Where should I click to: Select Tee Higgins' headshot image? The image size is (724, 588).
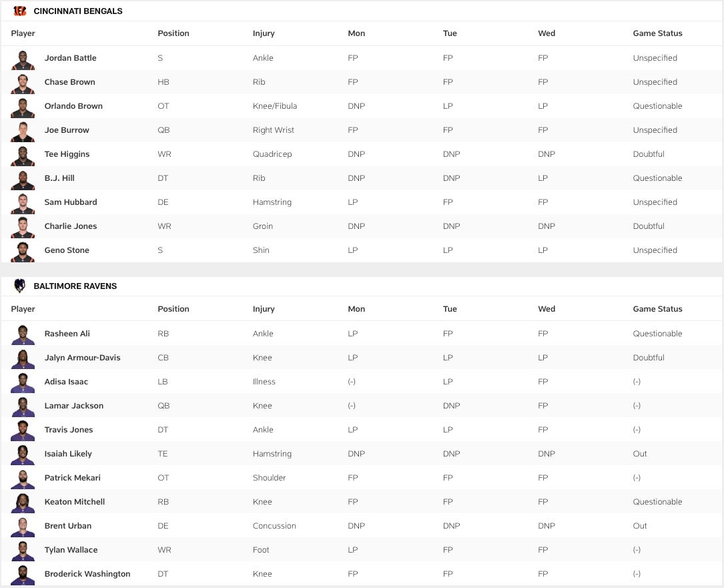pos(23,155)
